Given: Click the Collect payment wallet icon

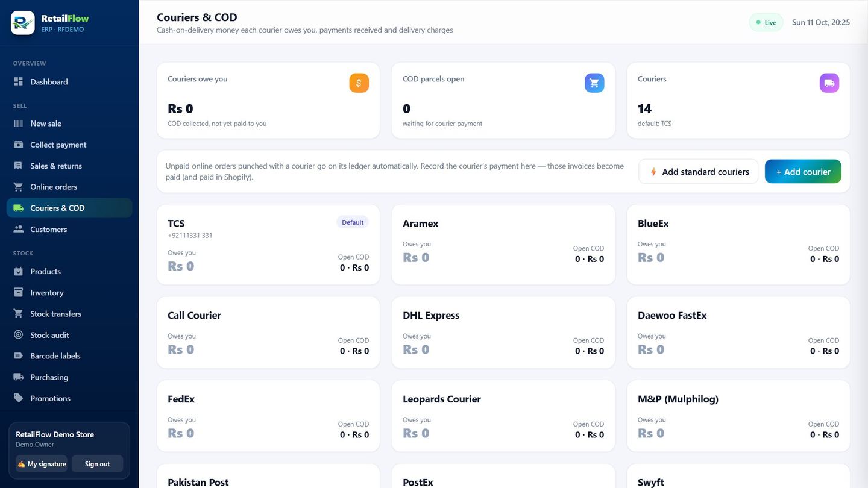Looking at the screenshot, I should click(18, 145).
